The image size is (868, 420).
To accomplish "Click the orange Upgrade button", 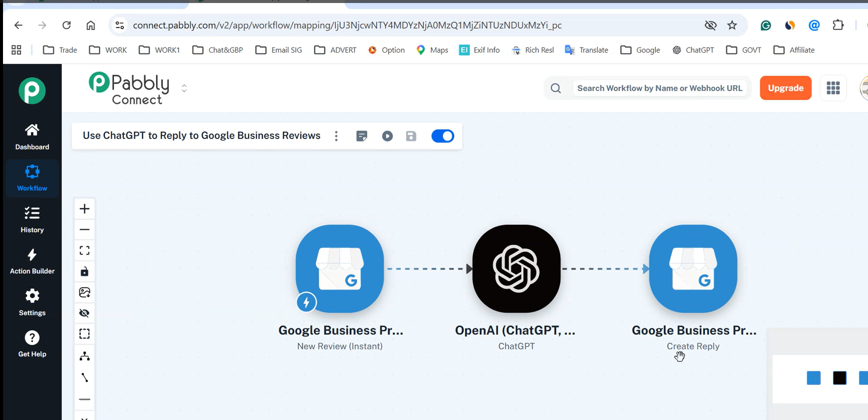I will click(x=785, y=88).
